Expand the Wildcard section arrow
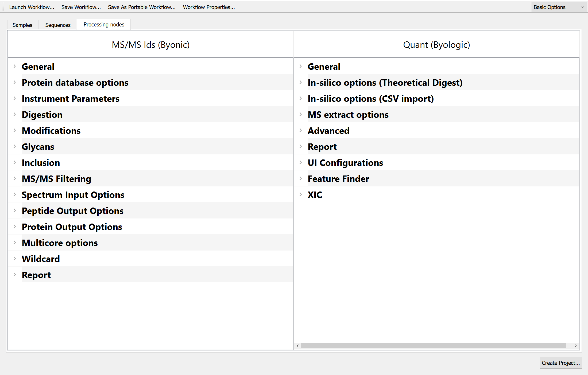This screenshot has height=375, width=588. [15, 259]
